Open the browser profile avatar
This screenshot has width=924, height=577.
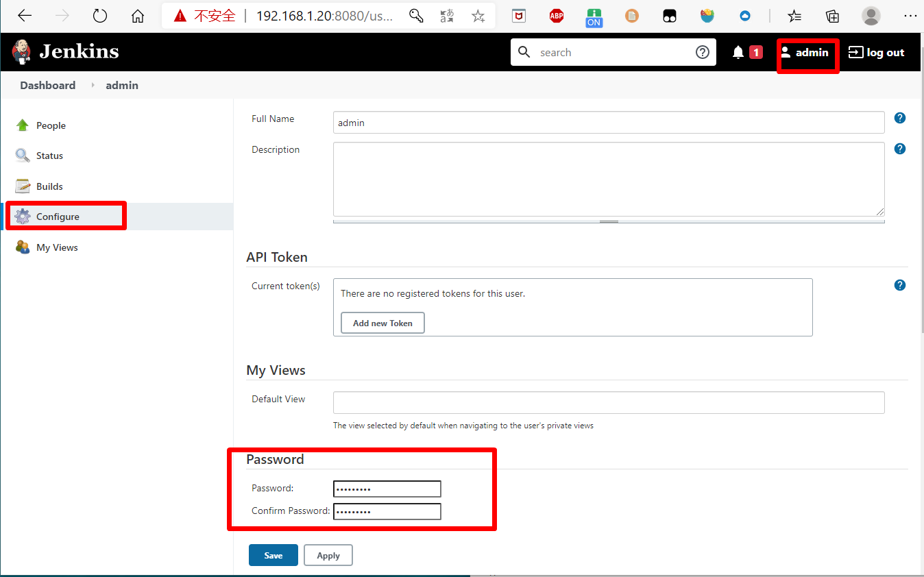point(871,16)
